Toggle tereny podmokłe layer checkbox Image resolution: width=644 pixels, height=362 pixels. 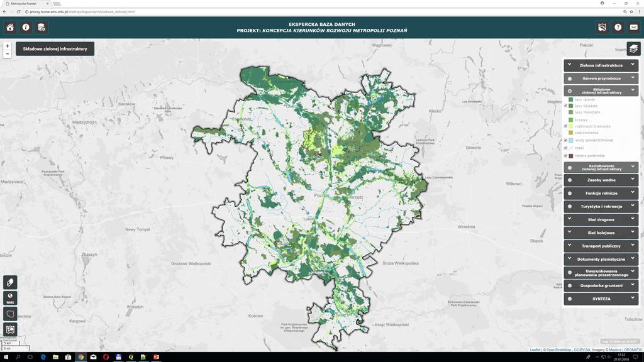point(565,156)
